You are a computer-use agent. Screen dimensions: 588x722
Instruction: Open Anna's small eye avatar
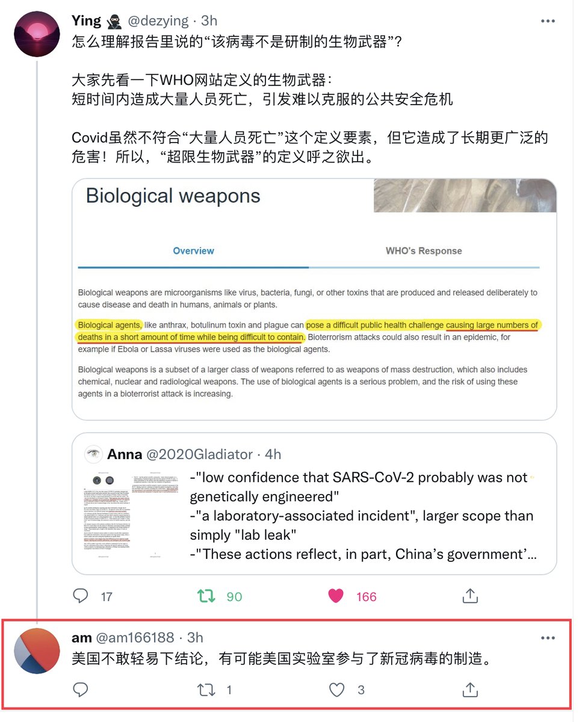pos(93,455)
